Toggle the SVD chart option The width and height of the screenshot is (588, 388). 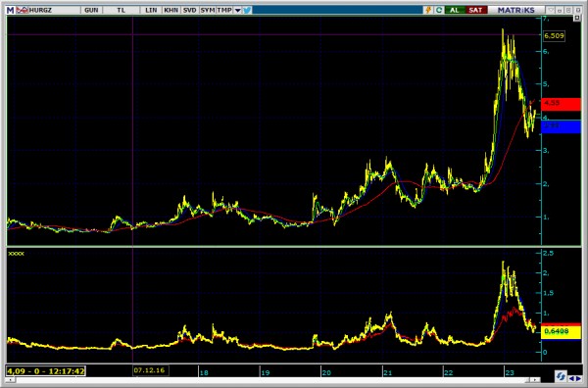click(189, 10)
